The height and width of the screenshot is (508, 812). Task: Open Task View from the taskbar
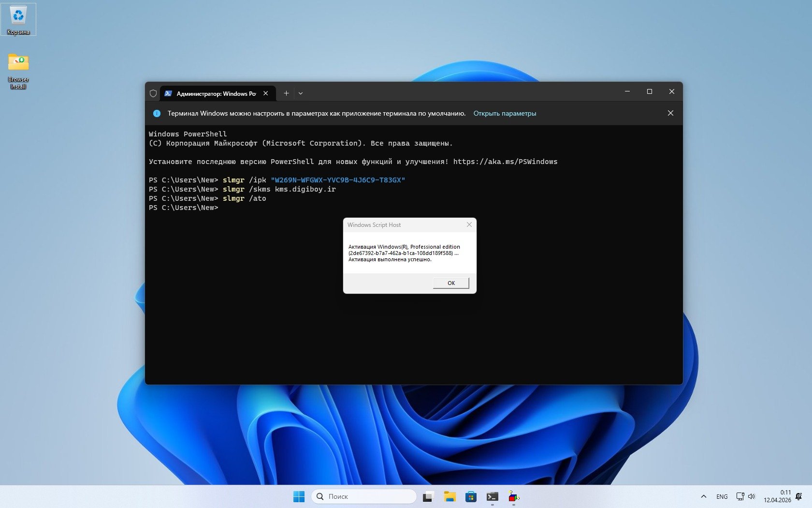(428, 496)
